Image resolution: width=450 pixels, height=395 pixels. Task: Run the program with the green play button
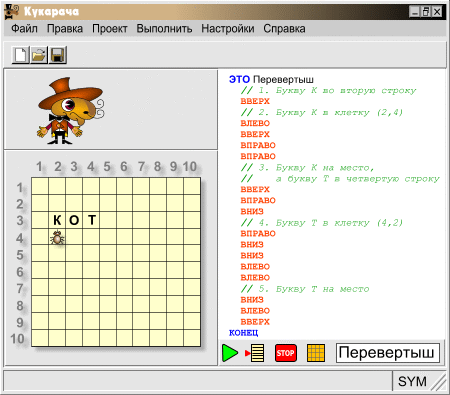point(230,353)
